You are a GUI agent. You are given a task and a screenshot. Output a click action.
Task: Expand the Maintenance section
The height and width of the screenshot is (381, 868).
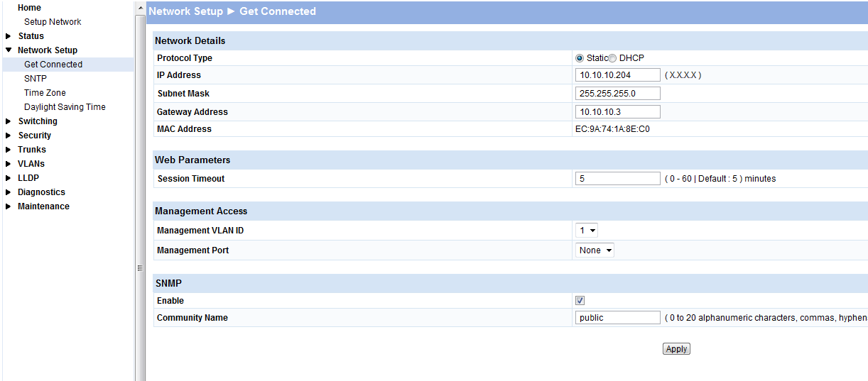9,206
